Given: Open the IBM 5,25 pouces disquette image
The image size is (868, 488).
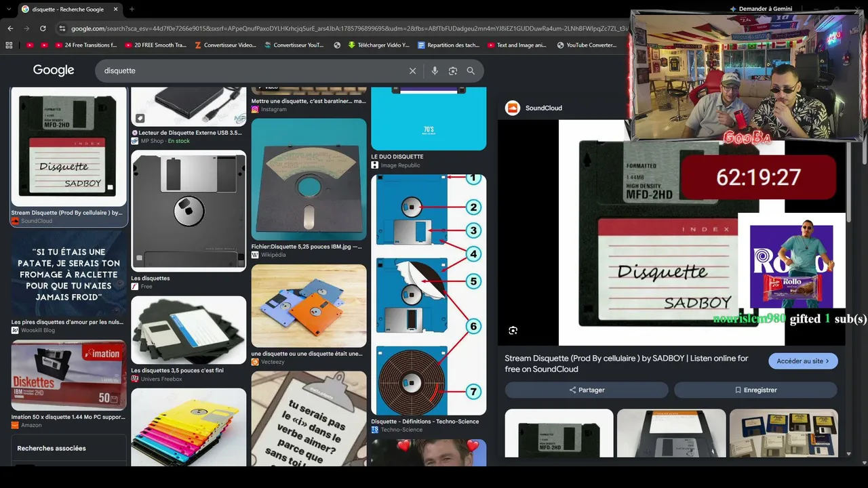Looking at the screenshot, I should tap(309, 180).
